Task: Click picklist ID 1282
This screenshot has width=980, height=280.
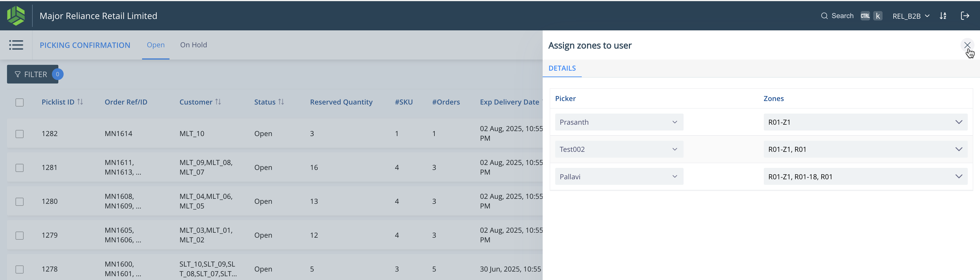Action: click(x=50, y=134)
